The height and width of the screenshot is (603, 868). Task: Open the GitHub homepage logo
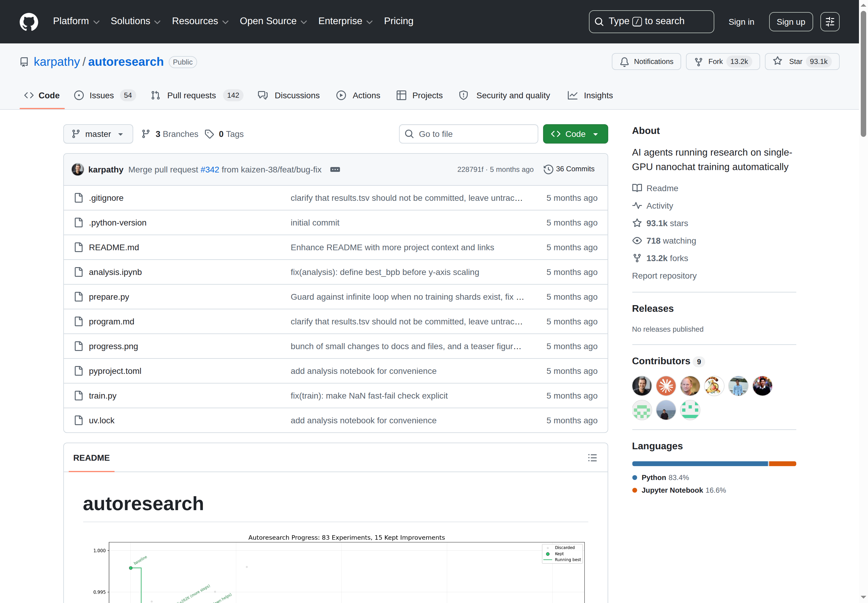coord(29,21)
